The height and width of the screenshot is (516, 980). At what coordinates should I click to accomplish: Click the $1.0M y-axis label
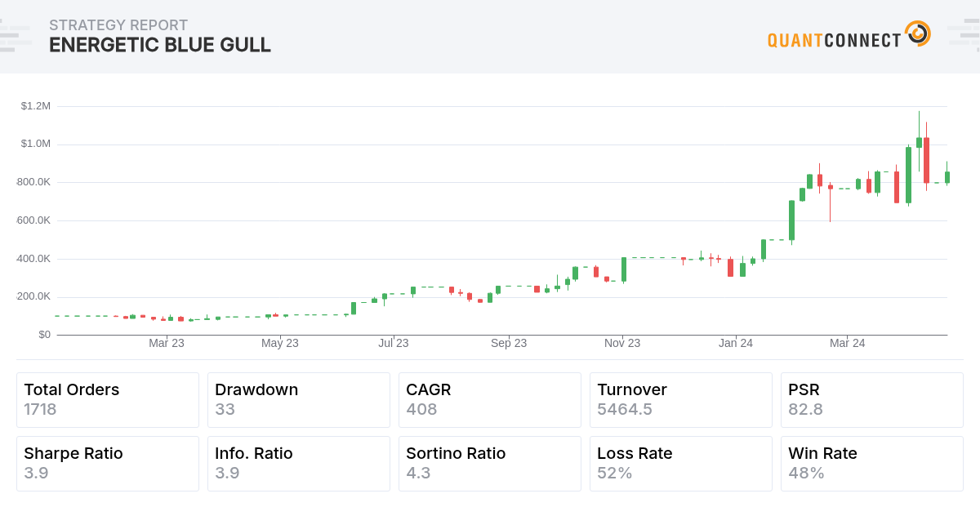(x=36, y=144)
